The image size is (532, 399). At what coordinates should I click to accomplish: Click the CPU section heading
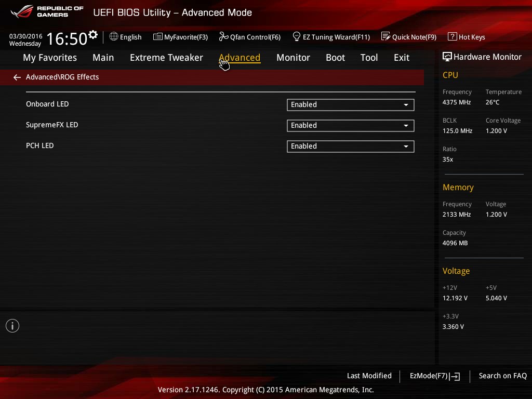click(x=450, y=75)
